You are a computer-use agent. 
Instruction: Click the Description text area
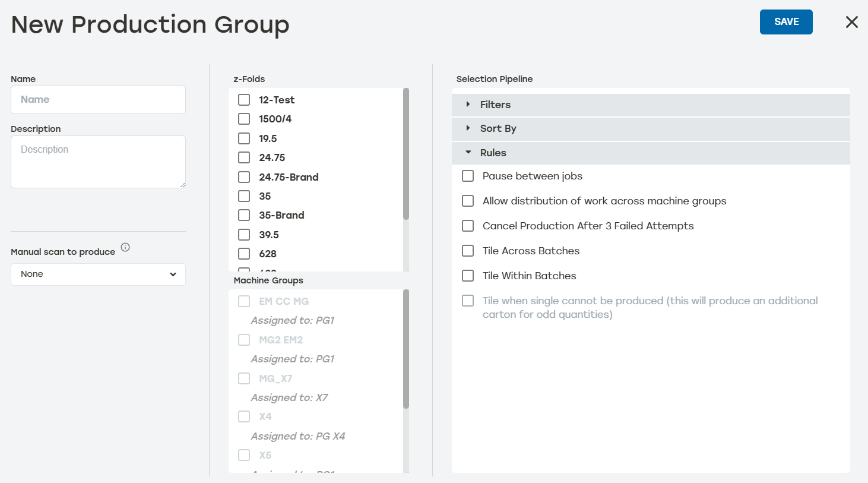(x=98, y=161)
